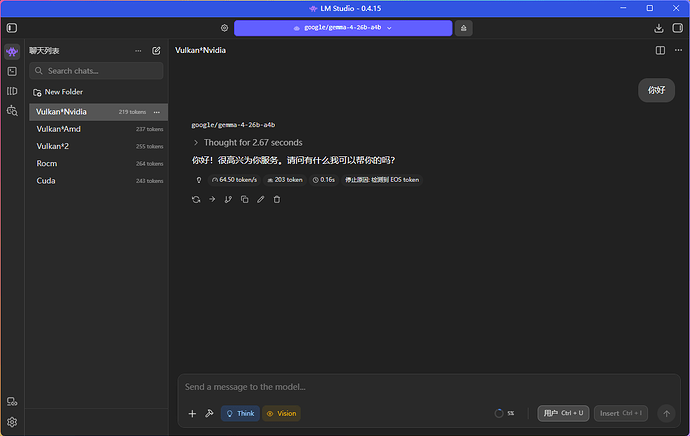
Task: Open the google/gemma-4-26b-a4b model dropdown
Action: tap(343, 28)
